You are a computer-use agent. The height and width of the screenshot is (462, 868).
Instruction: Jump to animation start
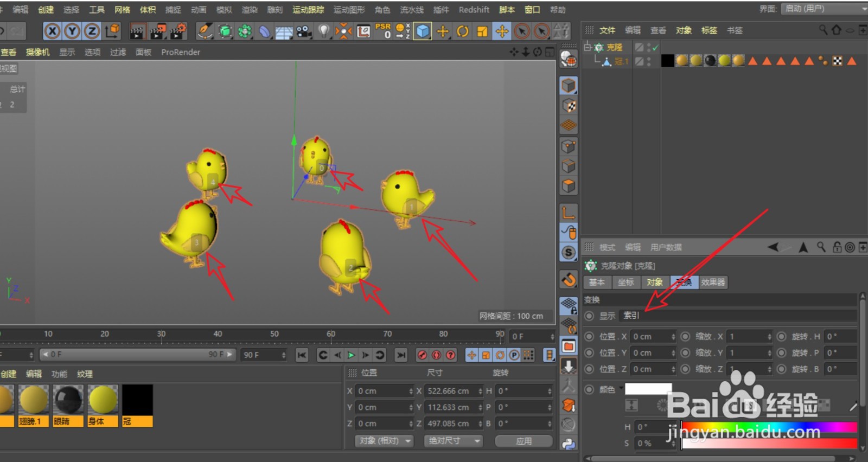(302, 355)
